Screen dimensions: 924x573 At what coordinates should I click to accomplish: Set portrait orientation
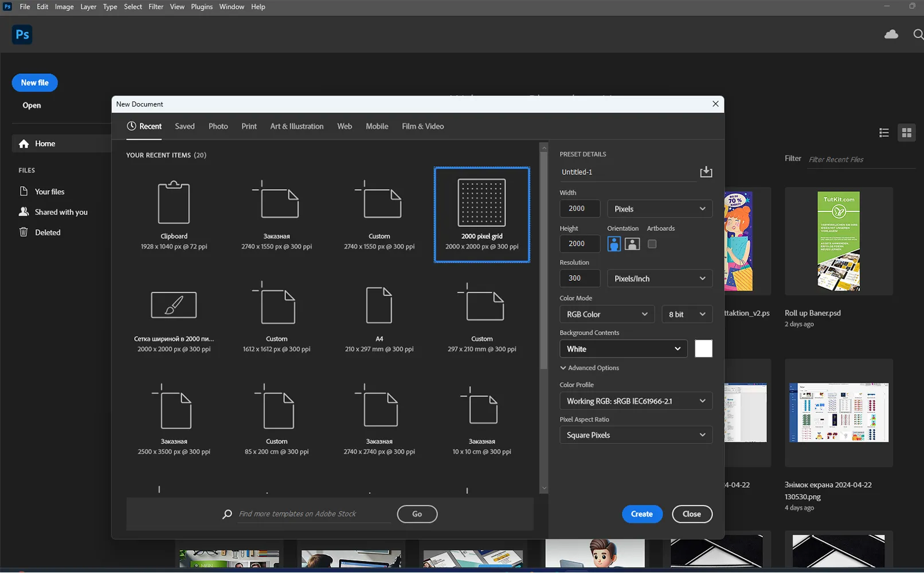614,244
